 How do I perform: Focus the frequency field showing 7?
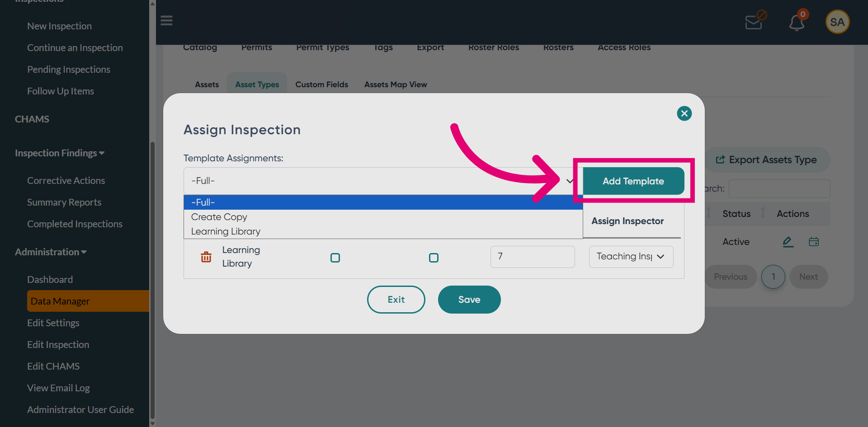pos(533,257)
